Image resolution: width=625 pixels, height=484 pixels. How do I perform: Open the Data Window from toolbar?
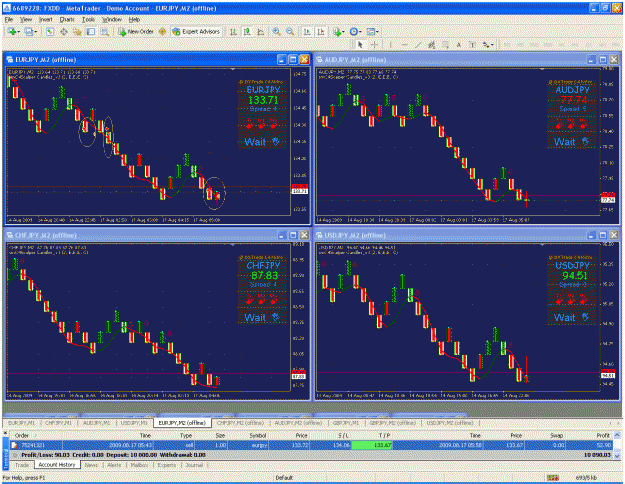pos(63,31)
